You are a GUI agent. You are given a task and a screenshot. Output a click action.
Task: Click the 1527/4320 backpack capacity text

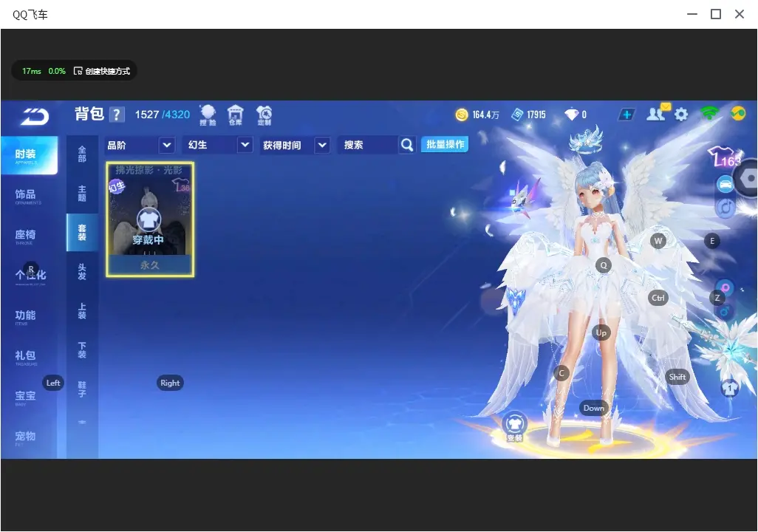point(163,115)
